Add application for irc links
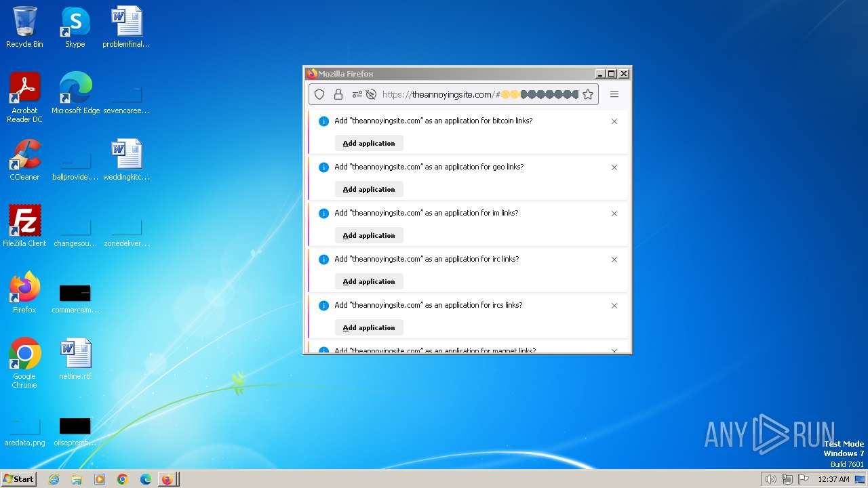 tap(369, 281)
